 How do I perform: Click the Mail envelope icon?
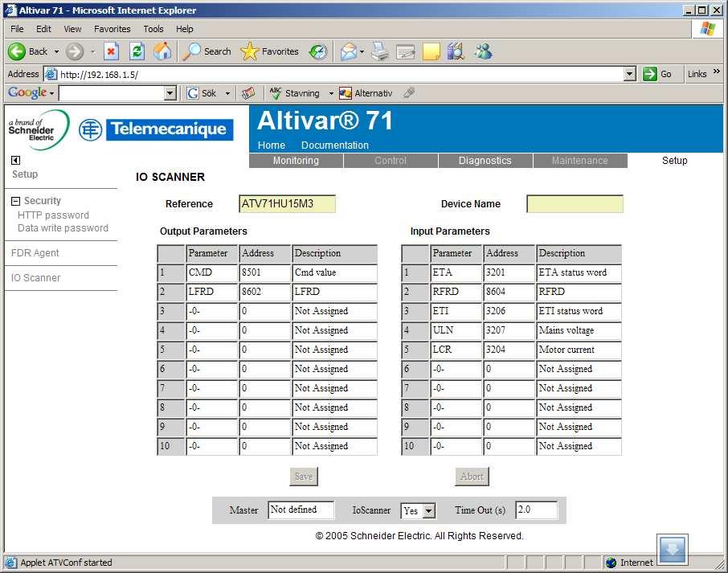pyautogui.click(x=349, y=51)
